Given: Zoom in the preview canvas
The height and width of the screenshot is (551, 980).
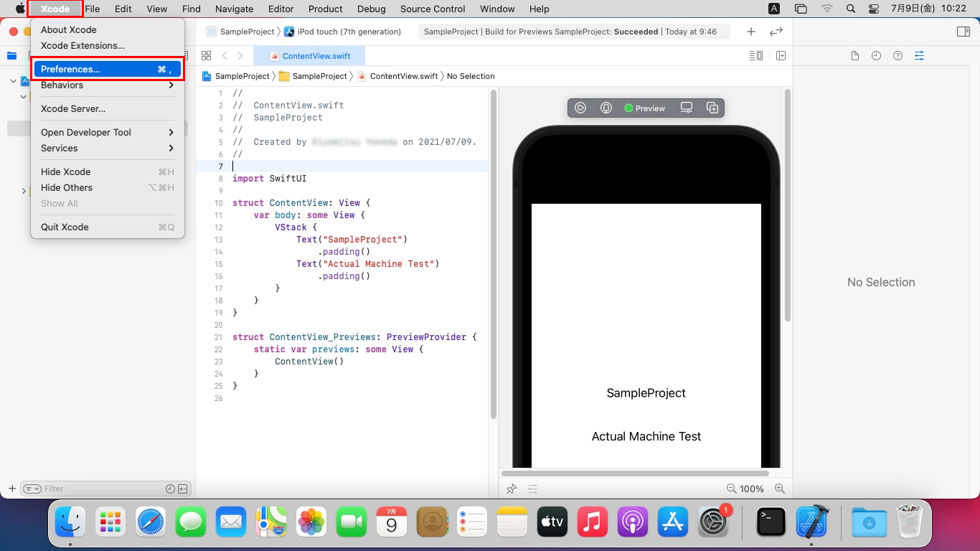Looking at the screenshot, I should pyautogui.click(x=780, y=489).
